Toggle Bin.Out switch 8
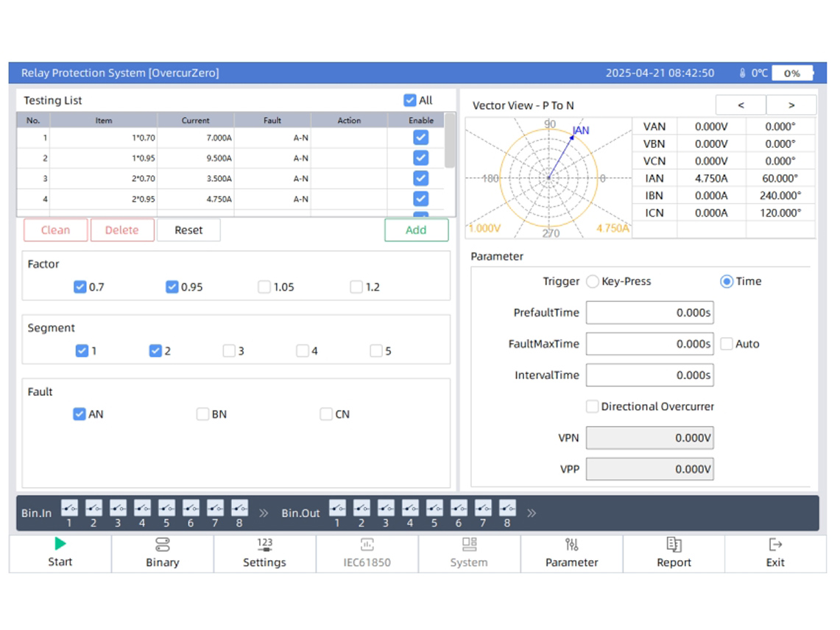The image size is (840, 630). (507, 507)
